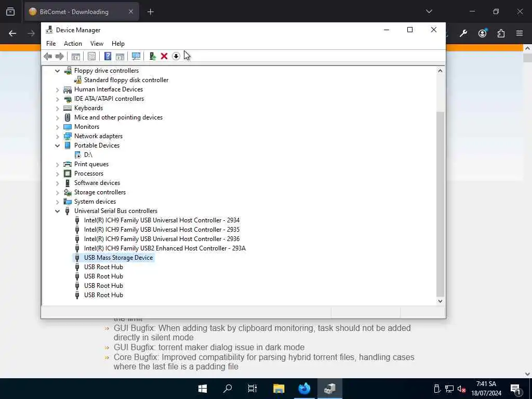Click the browser's wrench tools icon
532x399 pixels.
tap(463, 33)
